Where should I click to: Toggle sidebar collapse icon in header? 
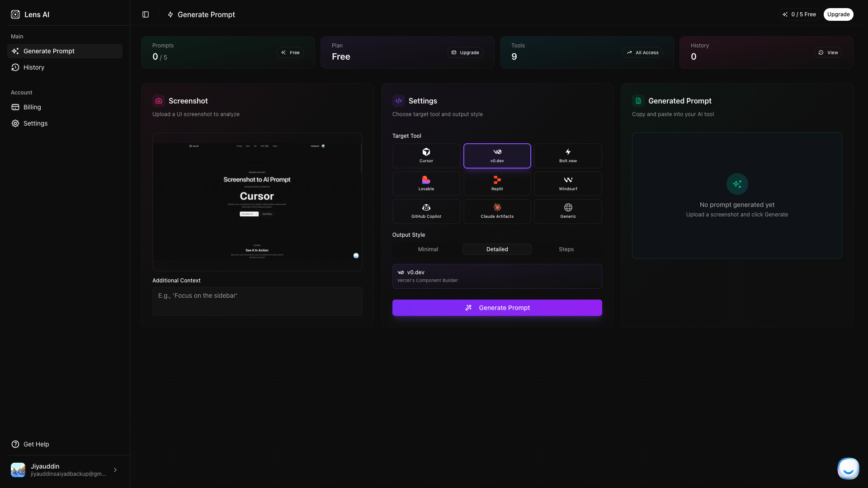tap(146, 14)
